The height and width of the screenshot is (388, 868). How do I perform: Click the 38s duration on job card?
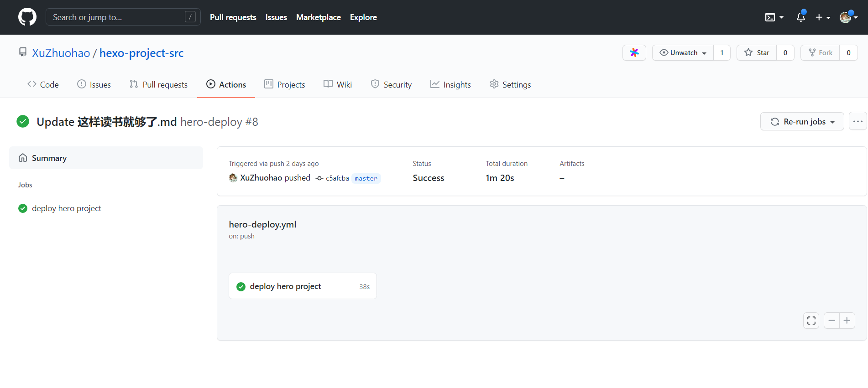pos(365,286)
